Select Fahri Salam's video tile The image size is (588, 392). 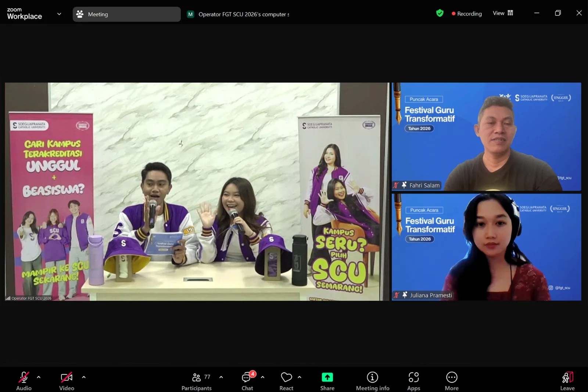click(486, 136)
